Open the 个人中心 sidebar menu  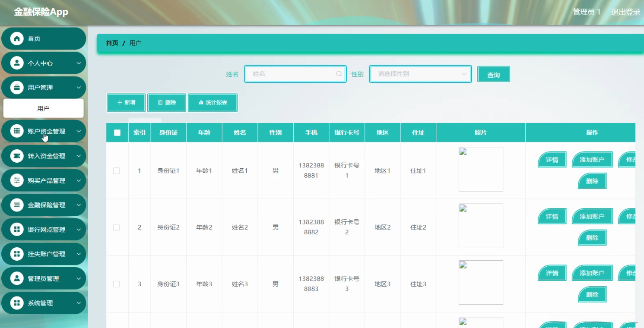44,63
